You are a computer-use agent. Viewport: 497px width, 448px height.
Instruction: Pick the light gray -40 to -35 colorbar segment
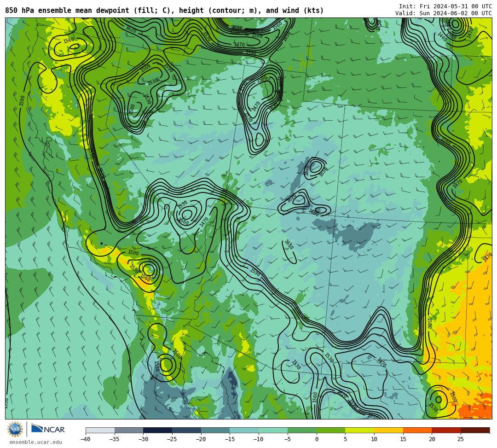pyautogui.click(x=100, y=430)
